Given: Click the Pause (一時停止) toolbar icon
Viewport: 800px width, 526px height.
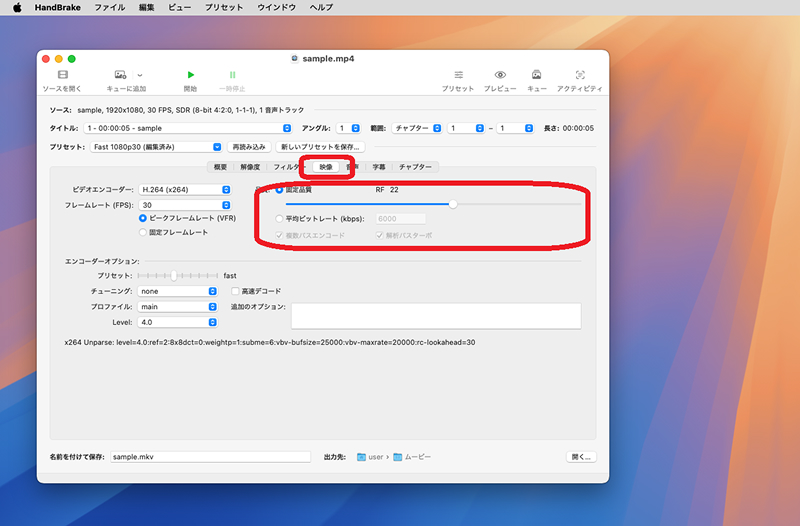Looking at the screenshot, I should [232, 76].
